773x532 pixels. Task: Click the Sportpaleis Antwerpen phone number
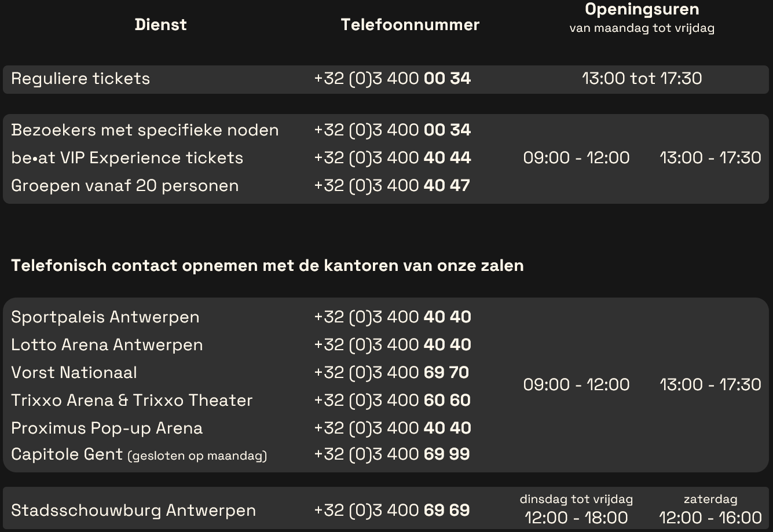pyautogui.click(x=392, y=317)
